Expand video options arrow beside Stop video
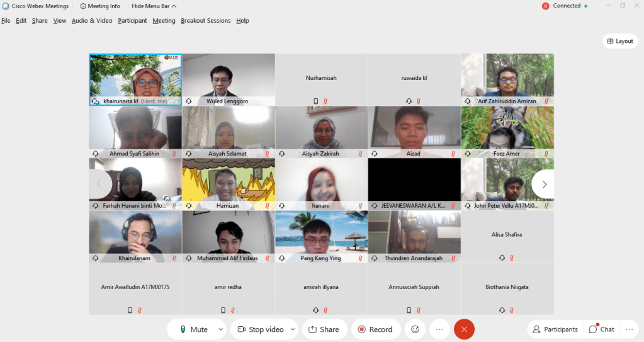Viewport: 644px width, 342px height. [293, 329]
